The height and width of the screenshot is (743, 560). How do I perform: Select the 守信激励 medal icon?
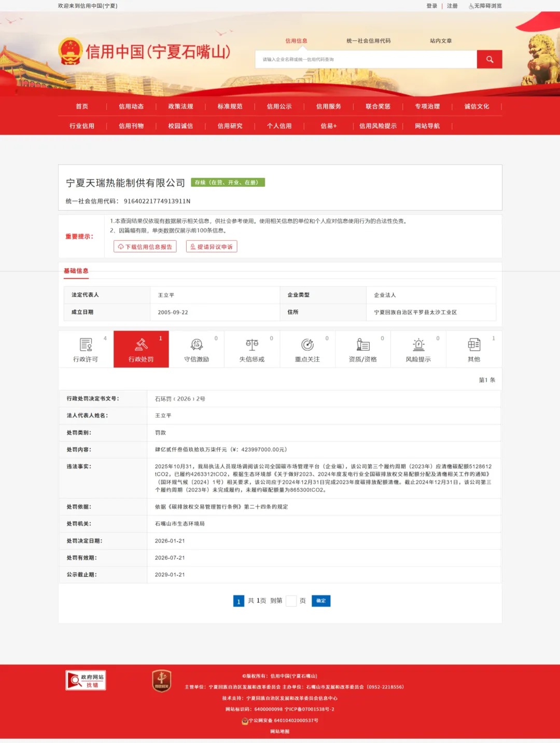(x=197, y=345)
